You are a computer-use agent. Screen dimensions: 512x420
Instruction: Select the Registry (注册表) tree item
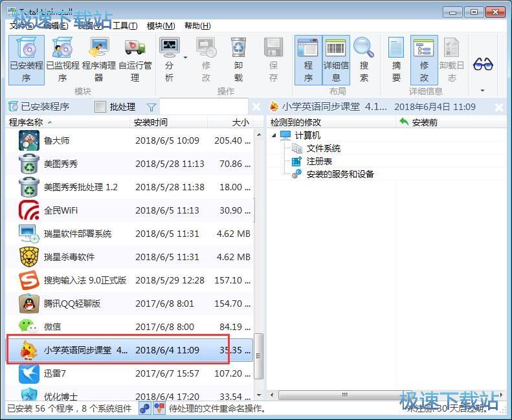[x=319, y=161]
